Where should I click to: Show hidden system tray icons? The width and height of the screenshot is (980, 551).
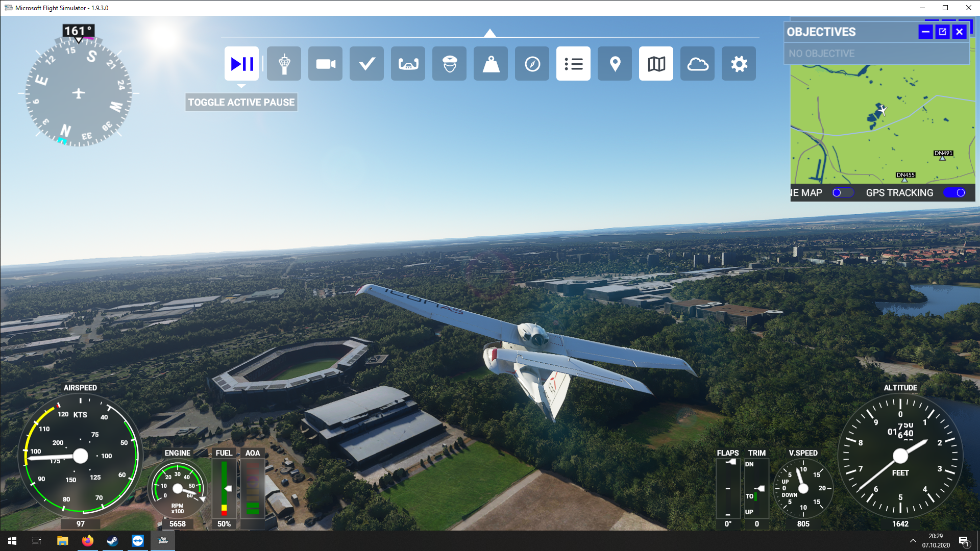coord(913,541)
